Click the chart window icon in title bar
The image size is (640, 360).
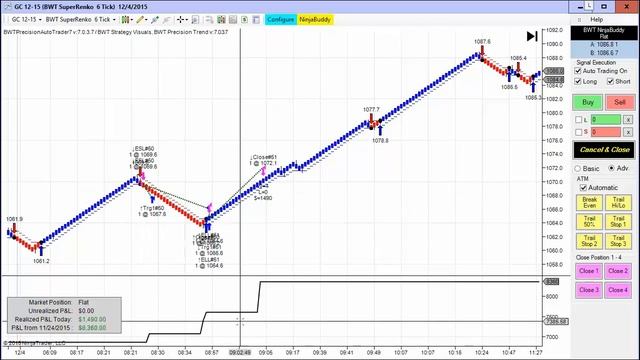pyautogui.click(x=7, y=7)
